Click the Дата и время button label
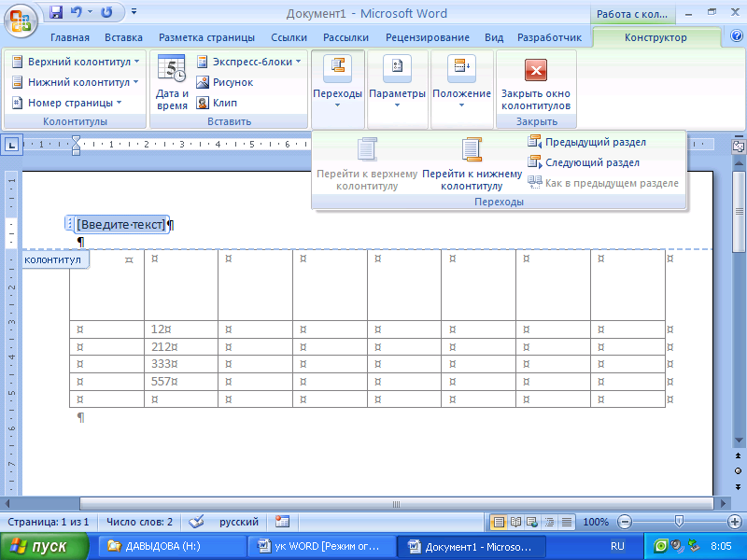The width and height of the screenshot is (747, 560). pyautogui.click(x=172, y=100)
